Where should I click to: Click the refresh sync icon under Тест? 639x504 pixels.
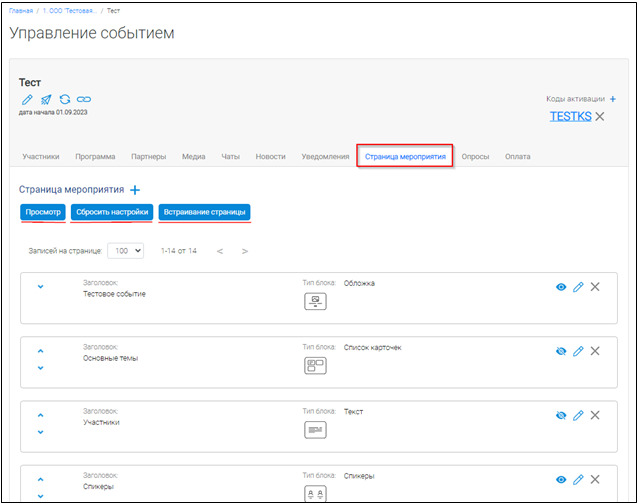tap(64, 99)
